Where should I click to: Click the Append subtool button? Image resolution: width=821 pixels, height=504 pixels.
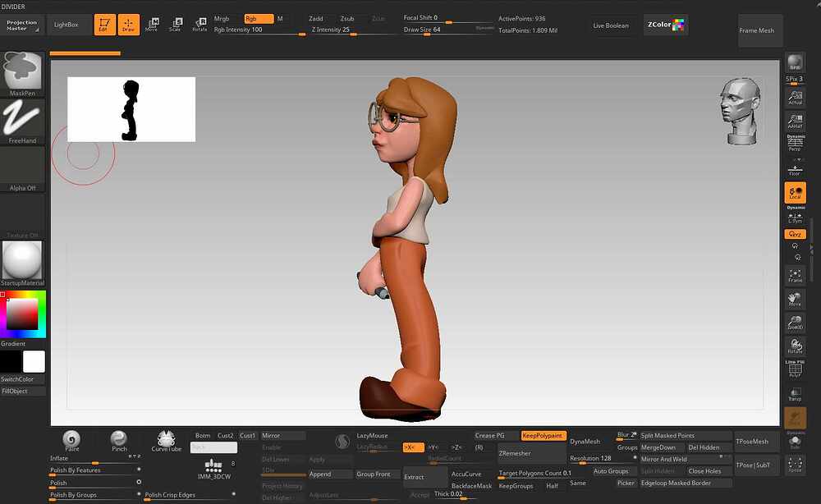coord(330,474)
